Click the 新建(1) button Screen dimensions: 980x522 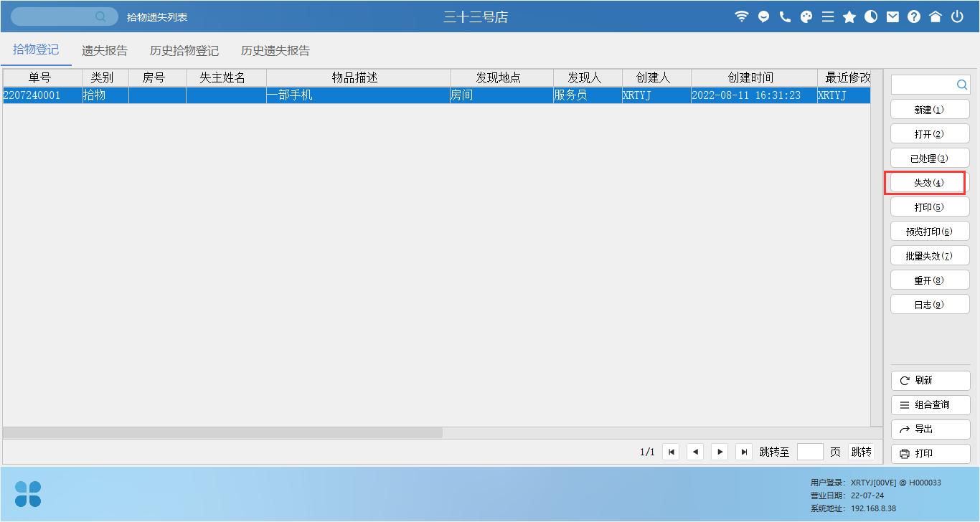(930, 110)
